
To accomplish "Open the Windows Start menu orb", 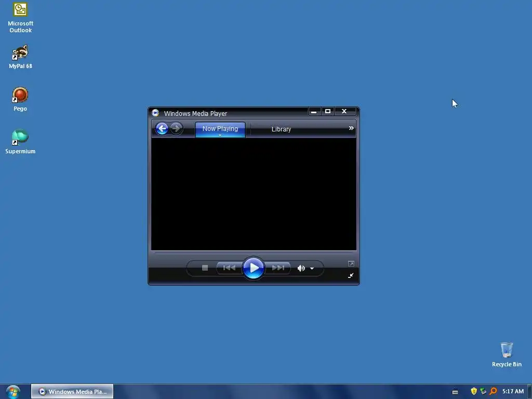I will click(13, 392).
